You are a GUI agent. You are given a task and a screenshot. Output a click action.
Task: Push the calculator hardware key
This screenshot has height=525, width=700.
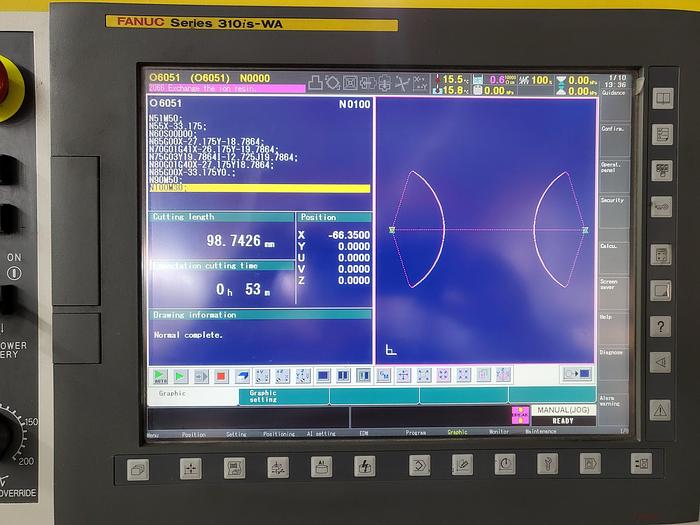pyautogui.click(x=661, y=255)
